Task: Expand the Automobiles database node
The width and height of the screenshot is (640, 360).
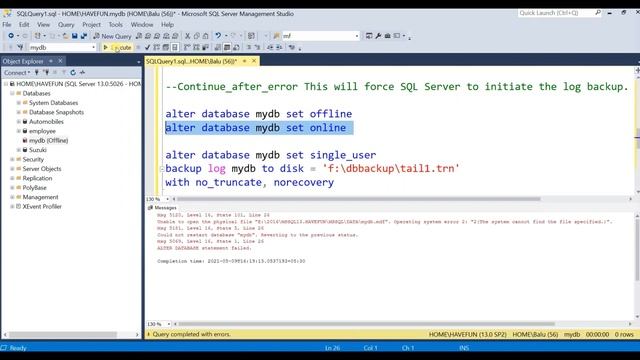Action: tap(19, 121)
